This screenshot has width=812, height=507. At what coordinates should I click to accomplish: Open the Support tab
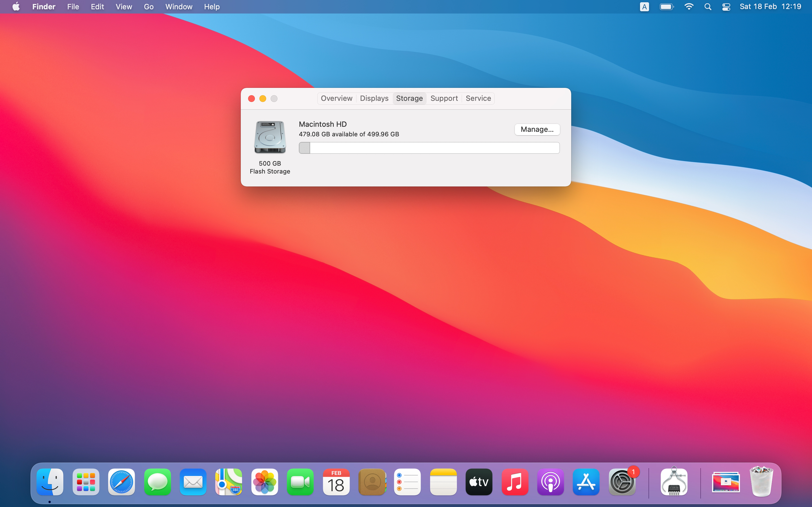coord(444,98)
